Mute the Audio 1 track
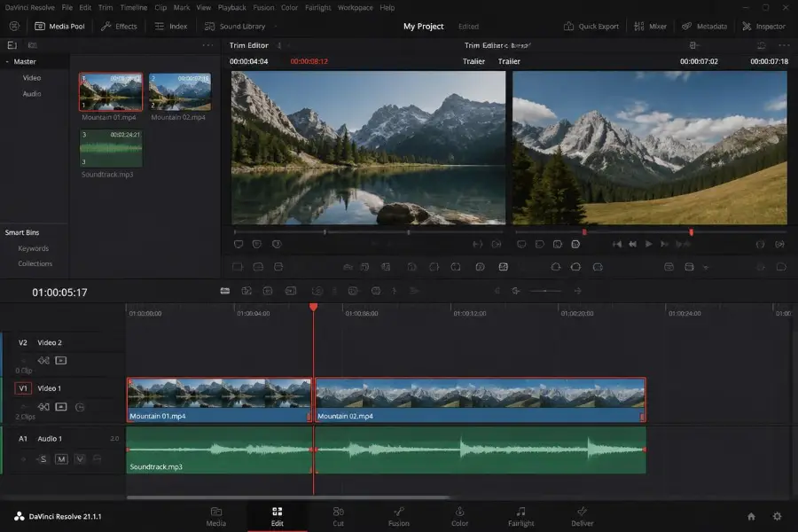798x532 pixels. pos(61,459)
